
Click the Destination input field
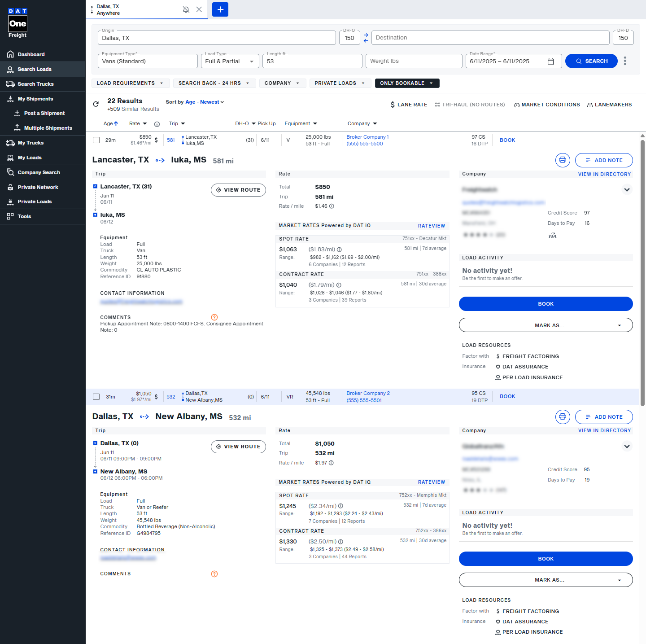(x=490, y=38)
